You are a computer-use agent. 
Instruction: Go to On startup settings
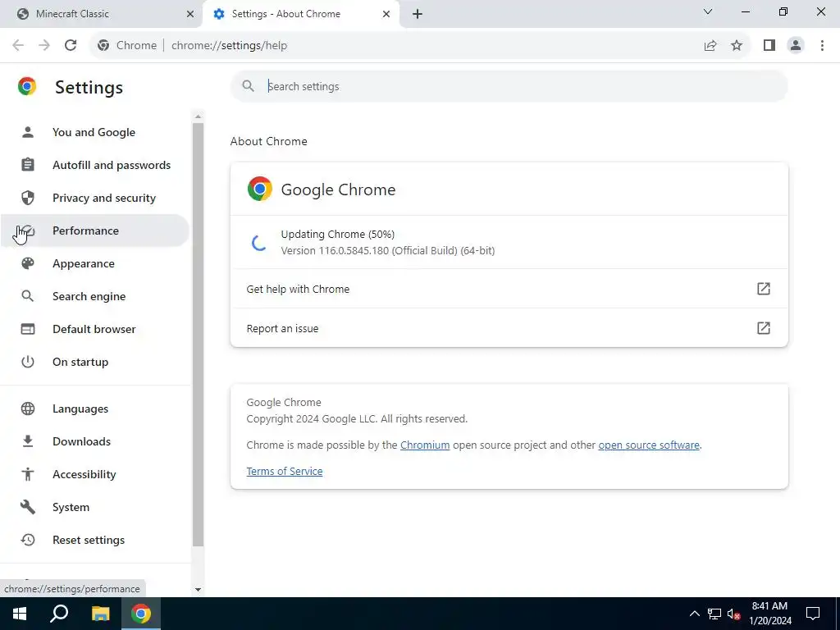point(95,362)
